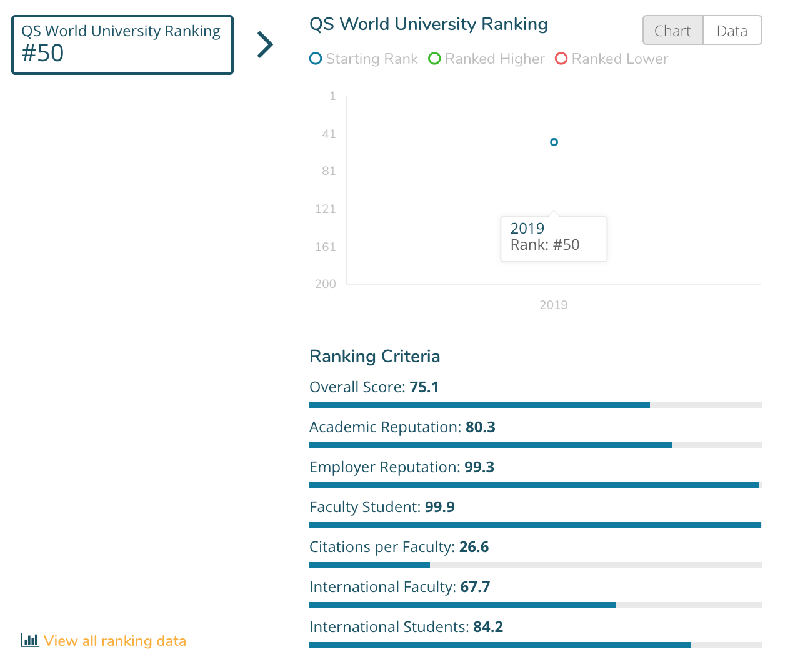785x672 pixels.
Task: Click the y-axis label 1
Action: pyautogui.click(x=332, y=96)
